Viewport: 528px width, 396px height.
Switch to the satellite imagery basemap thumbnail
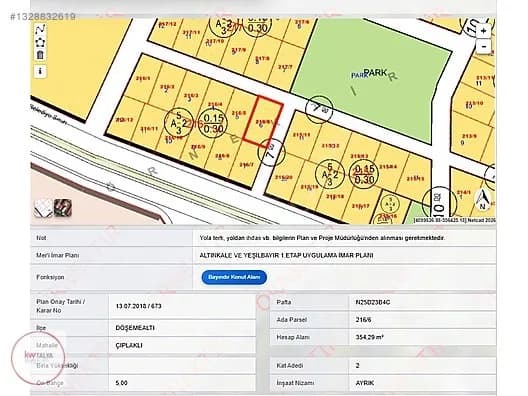[63, 208]
